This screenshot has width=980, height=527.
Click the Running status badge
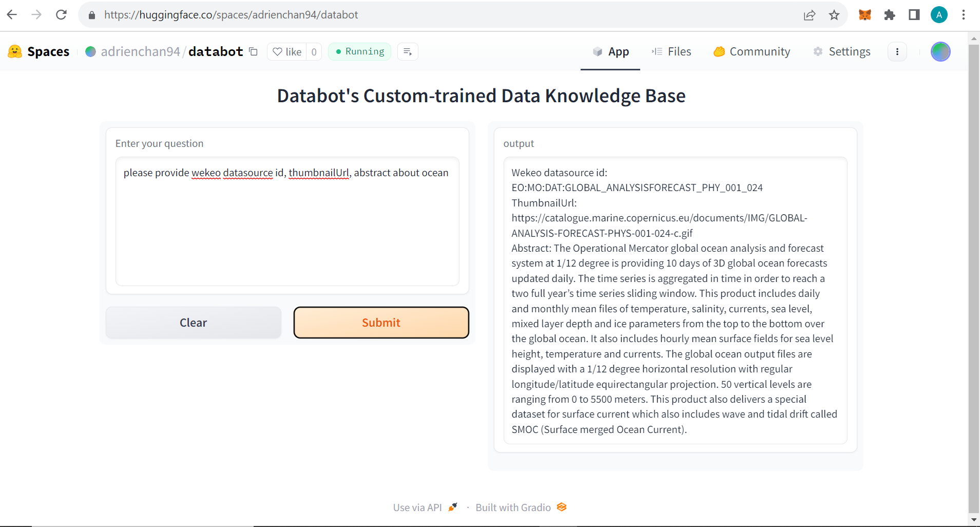tap(359, 51)
